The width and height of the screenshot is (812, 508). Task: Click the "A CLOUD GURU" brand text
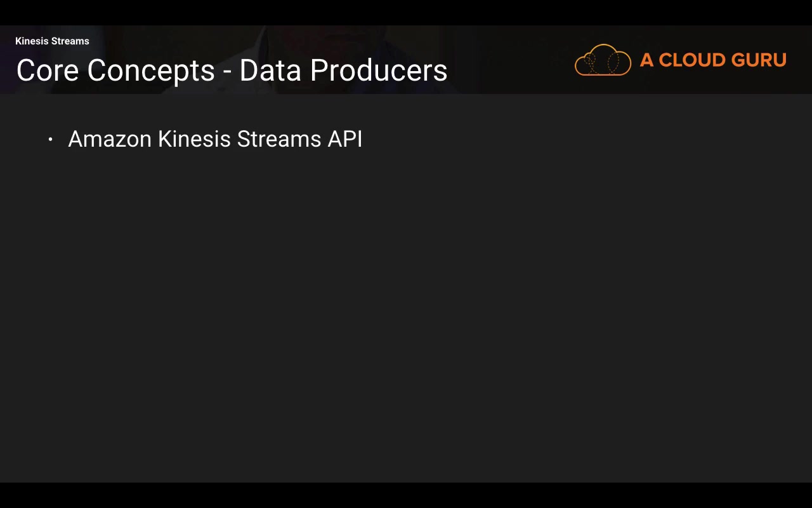click(713, 60)
